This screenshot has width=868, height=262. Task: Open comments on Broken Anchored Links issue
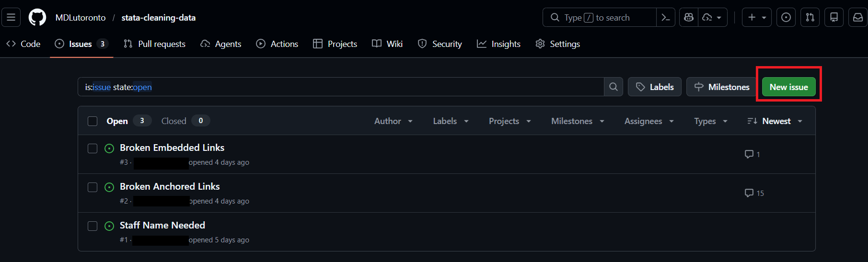tap(754, 193)
